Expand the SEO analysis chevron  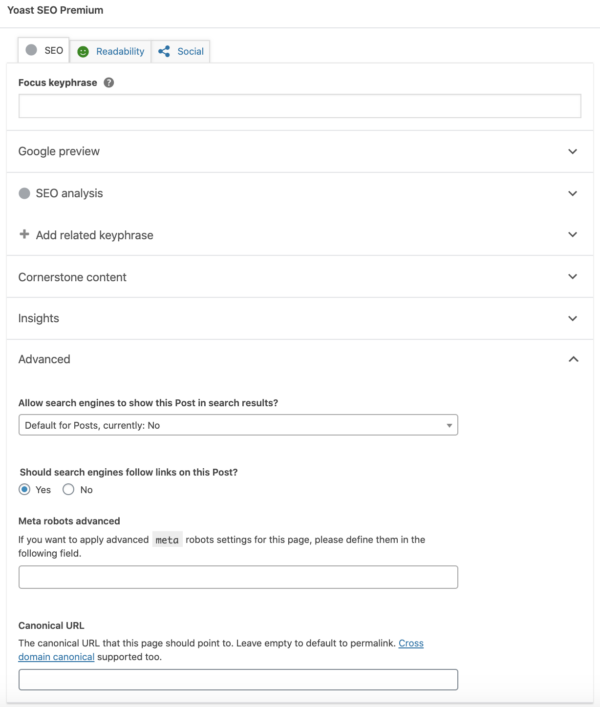point(573,193)
